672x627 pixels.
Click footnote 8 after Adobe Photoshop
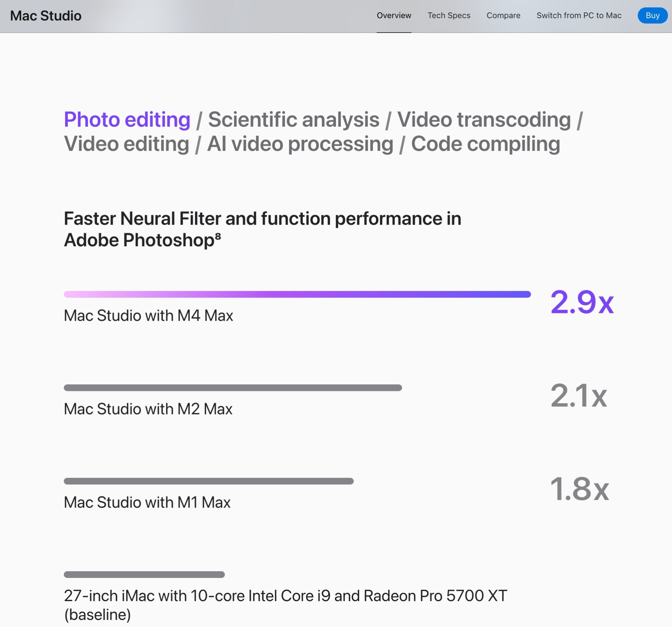pos(218,236)
